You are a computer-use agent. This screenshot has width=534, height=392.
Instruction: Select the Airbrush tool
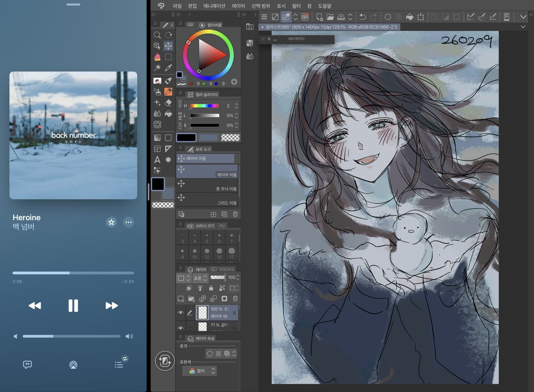pyautogui.click(x=157, y=92)
